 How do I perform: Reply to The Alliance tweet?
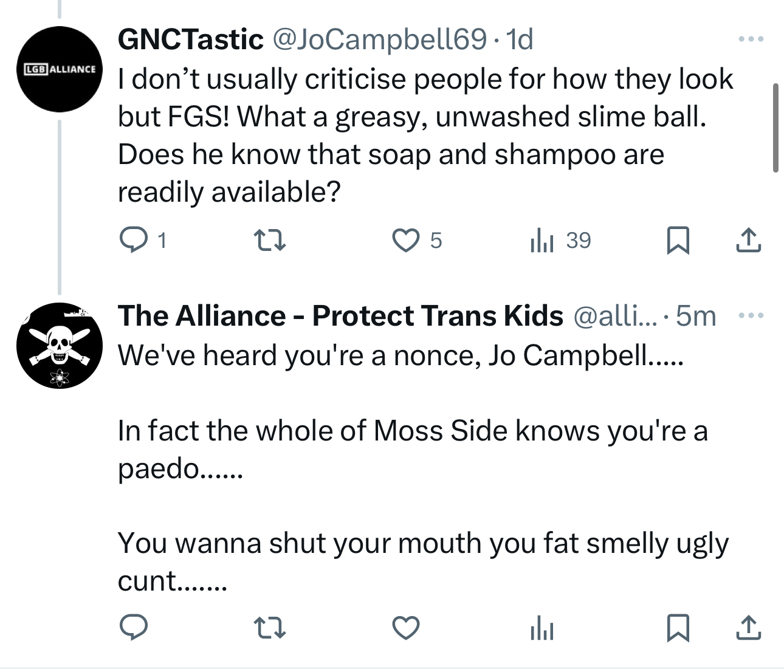(x=133, y=628)
